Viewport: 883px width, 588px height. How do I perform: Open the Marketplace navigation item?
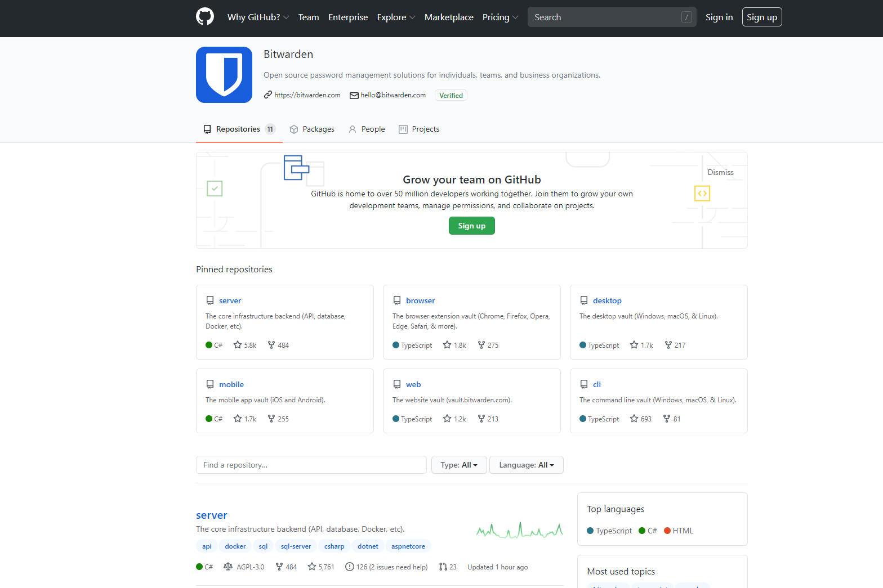tap(449, 17)
